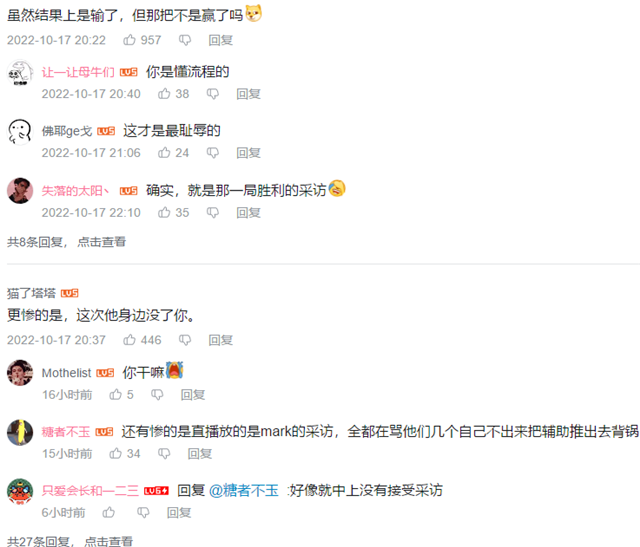Dislike the reply by 佛耶ge戈
This screenshot has height=547, width=640.
point(213,153)
